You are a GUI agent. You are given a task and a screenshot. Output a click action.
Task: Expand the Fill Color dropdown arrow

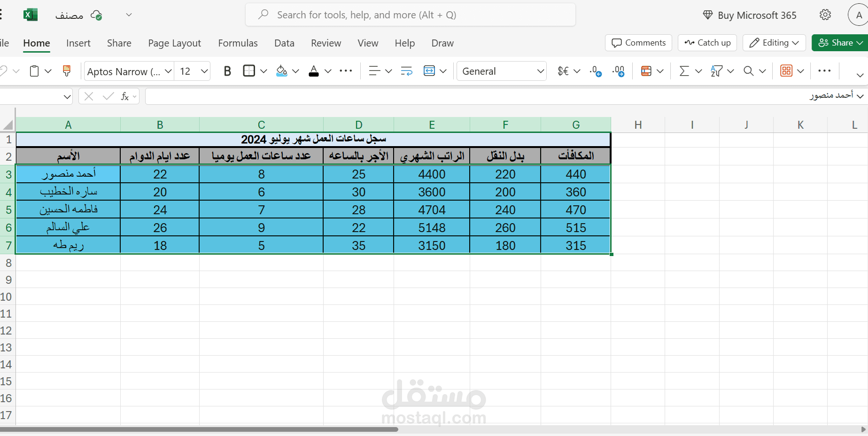[295, 71]
